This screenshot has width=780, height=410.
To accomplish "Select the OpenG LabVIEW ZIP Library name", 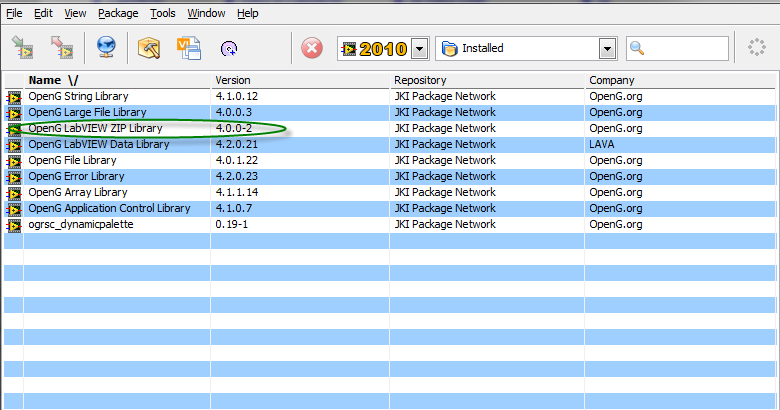I will click(95, 128).
